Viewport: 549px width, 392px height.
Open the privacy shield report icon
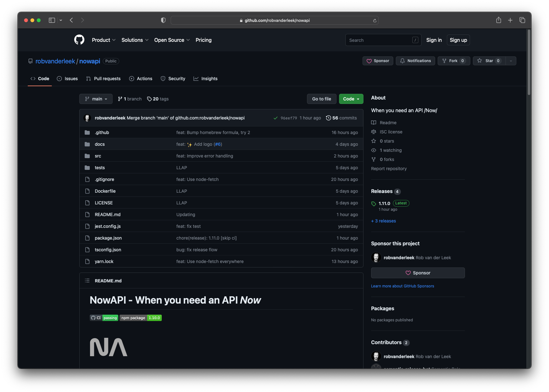pyautogui.click(x=163, y=20)
